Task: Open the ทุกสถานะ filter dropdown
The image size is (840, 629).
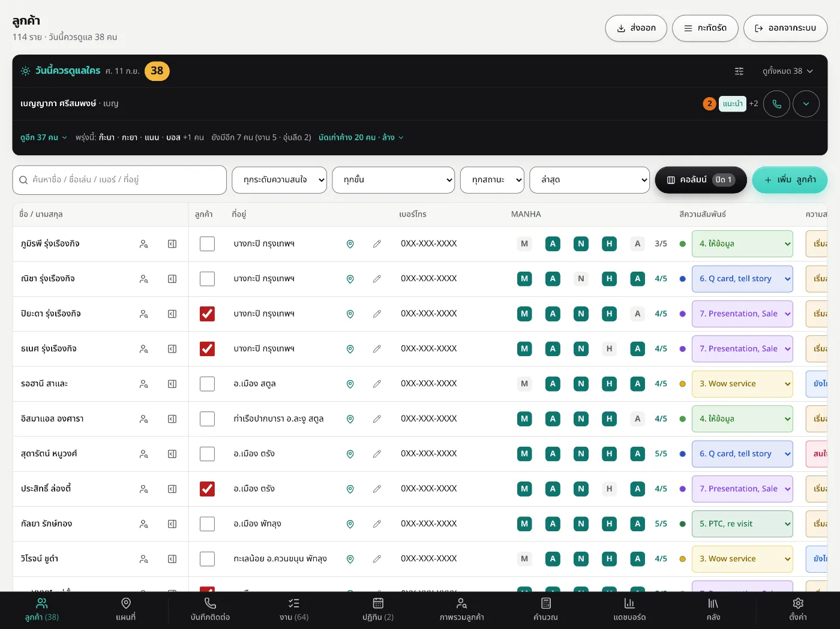Action: point(492,180)
